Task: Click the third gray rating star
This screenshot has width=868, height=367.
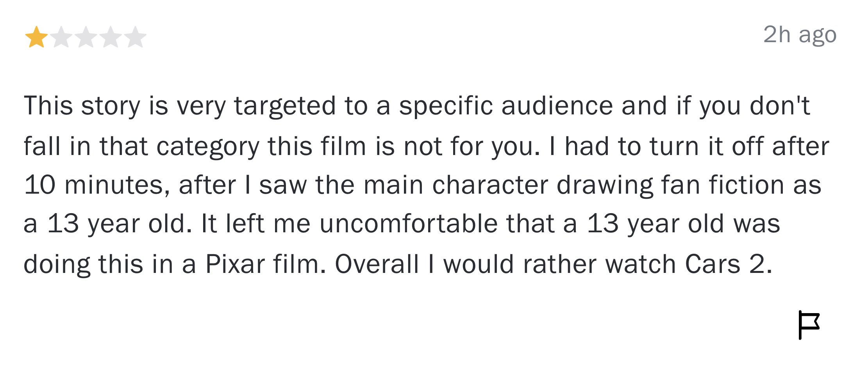Action: 86,37
